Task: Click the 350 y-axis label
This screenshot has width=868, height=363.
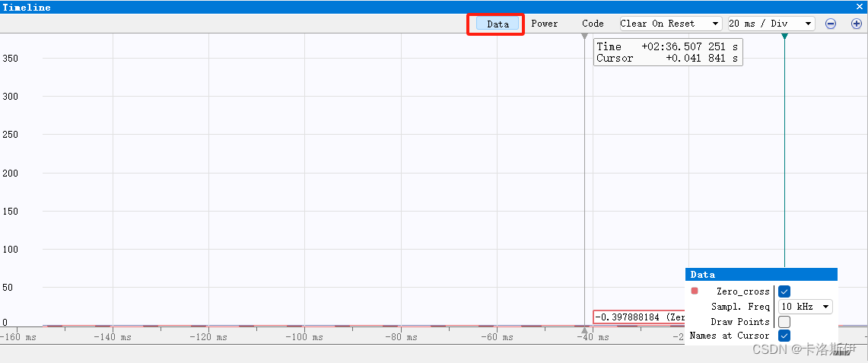Action: pos(11,58)
